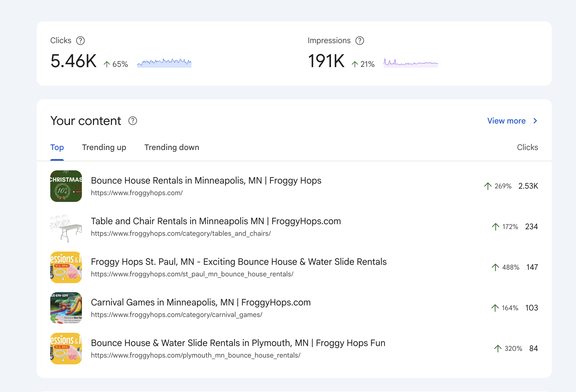Open the Clicks help question-mark icon
This screenshot has width=576, height=392.
coord(80,41)
